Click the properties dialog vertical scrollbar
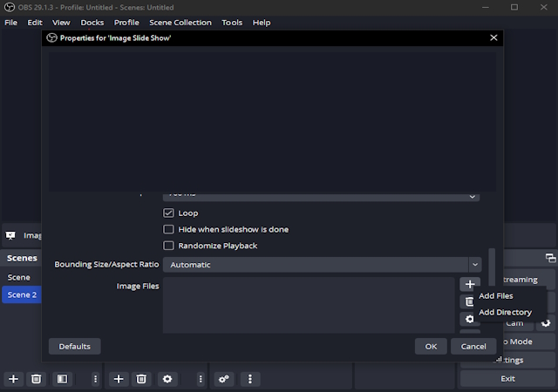The width and height of the screenshot is (558, 392). tap(491, 270)
